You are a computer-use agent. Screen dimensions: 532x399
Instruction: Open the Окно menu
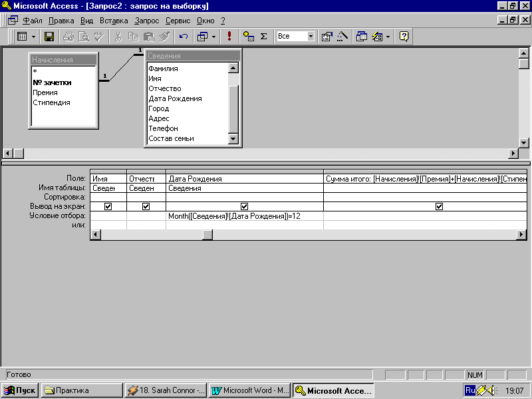coord(205,21)
